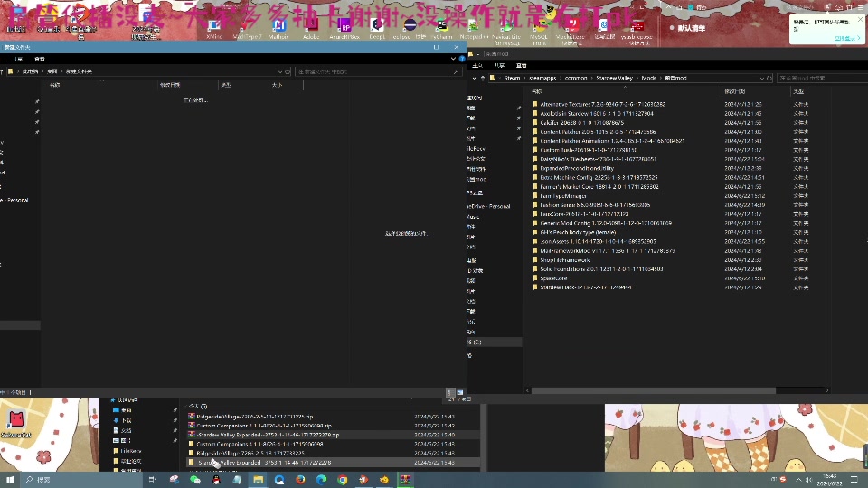Open third ribbon tab in right Explorer

(x=521, y=65)
